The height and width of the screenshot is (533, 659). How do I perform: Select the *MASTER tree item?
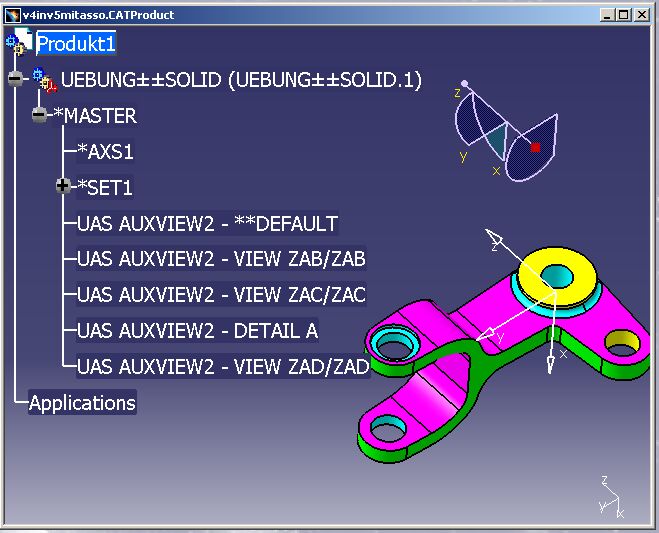click(x=95, y=116)
